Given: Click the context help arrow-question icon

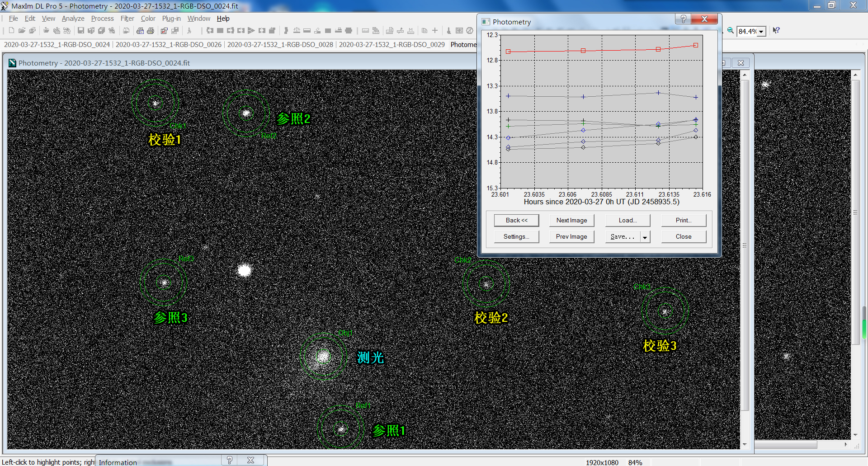Looking at the screenshot, I should tap(776, 31).
